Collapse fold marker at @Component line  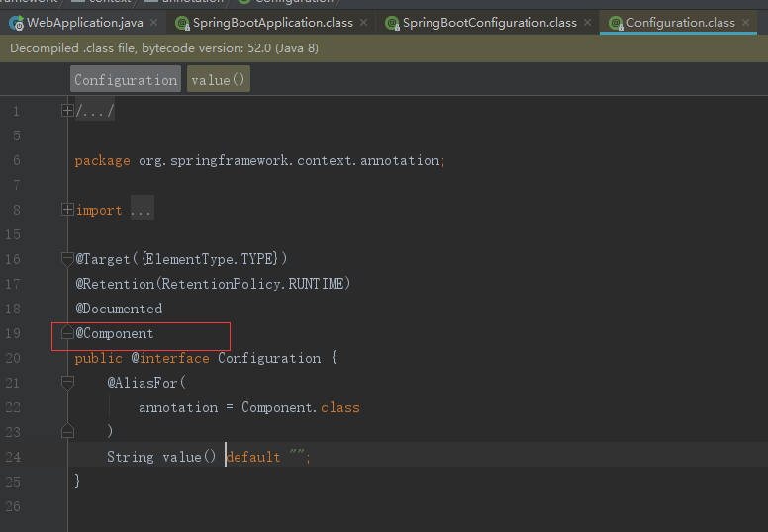[x=67, y=333]
